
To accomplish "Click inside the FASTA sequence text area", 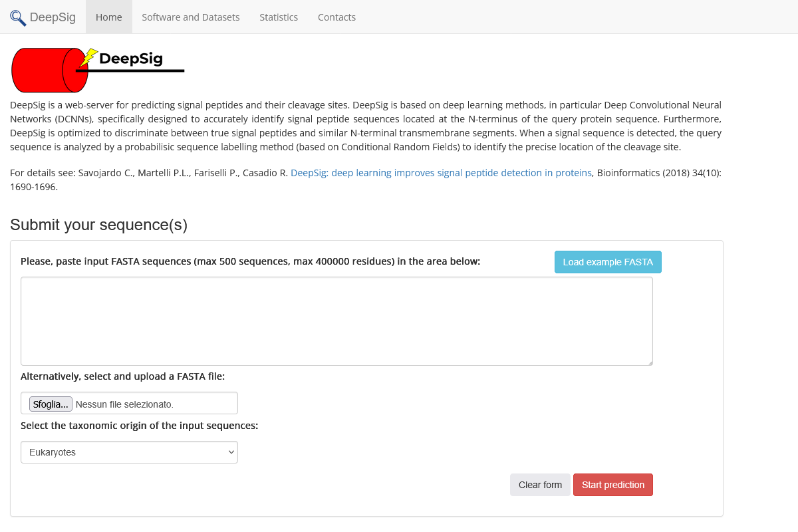I will (x=336, y=321).
